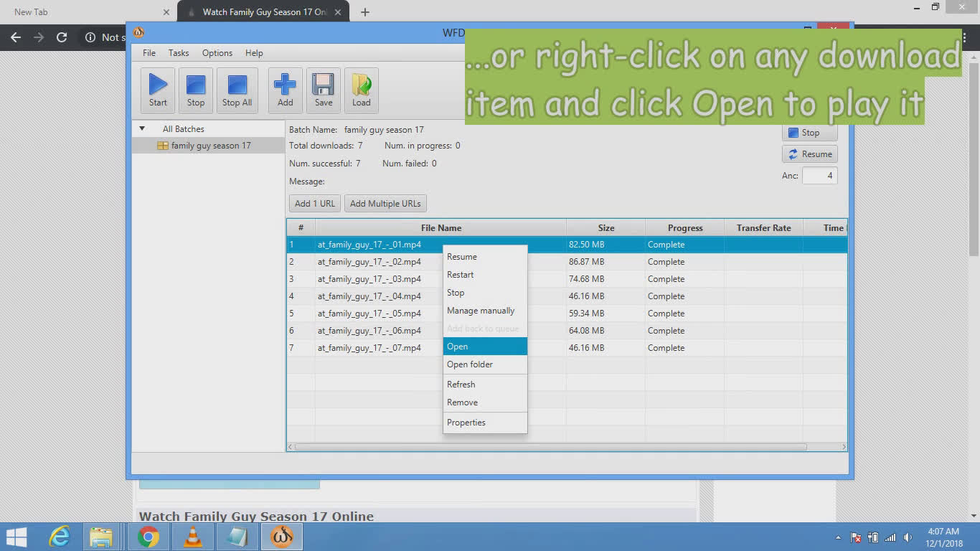The image size is (980, 551).
Task: Click the horizontal scrollbar of downloads table
Action: click(550, 447)
